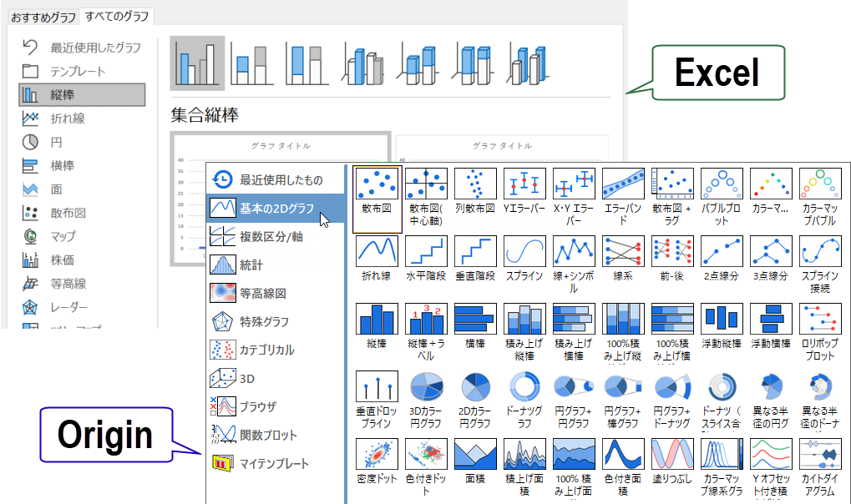Select the X-Y エラーバー plot icon
The image size is (851, 504).
574,184
